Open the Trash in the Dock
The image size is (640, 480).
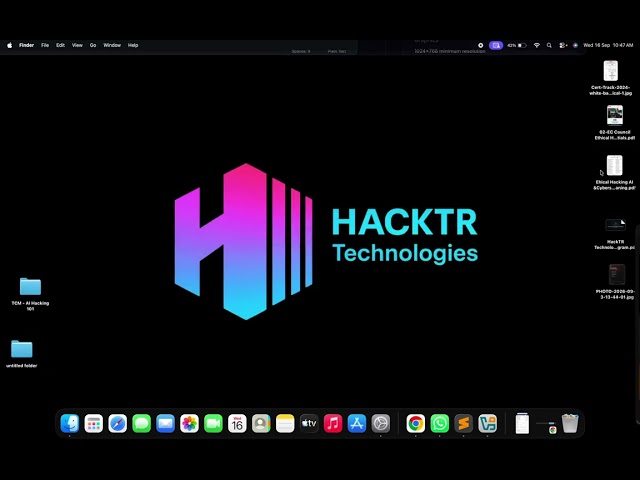click(570, 423)
